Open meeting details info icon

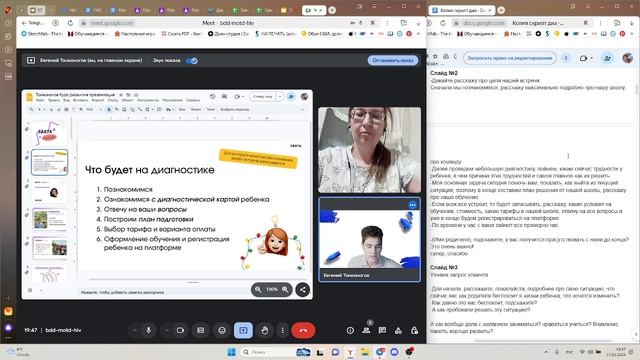[x=350, y=331]
